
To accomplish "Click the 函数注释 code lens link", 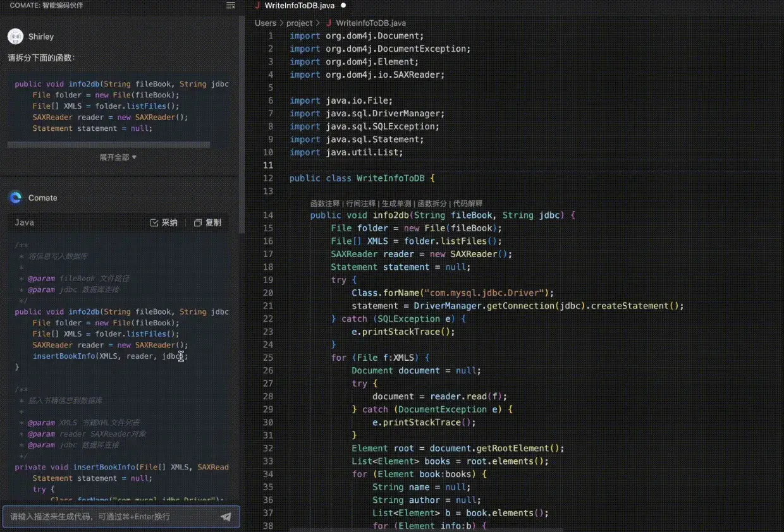I will click(x=325, y=203).
